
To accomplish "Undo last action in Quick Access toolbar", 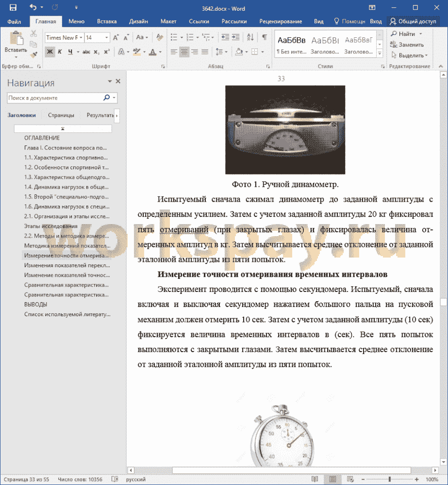I will coord(33,7).
